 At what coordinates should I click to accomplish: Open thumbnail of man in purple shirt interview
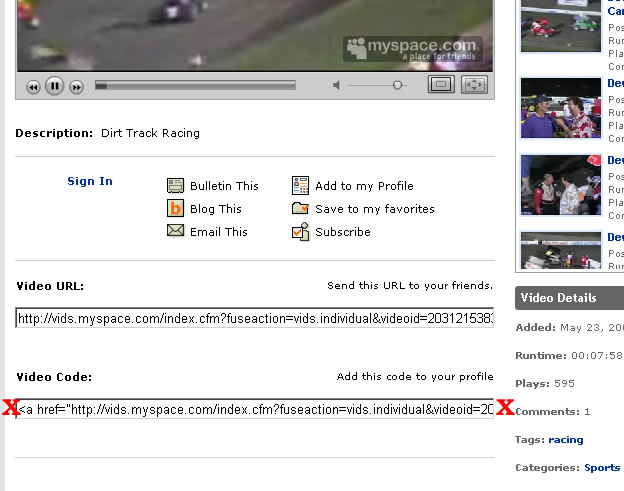561,108
